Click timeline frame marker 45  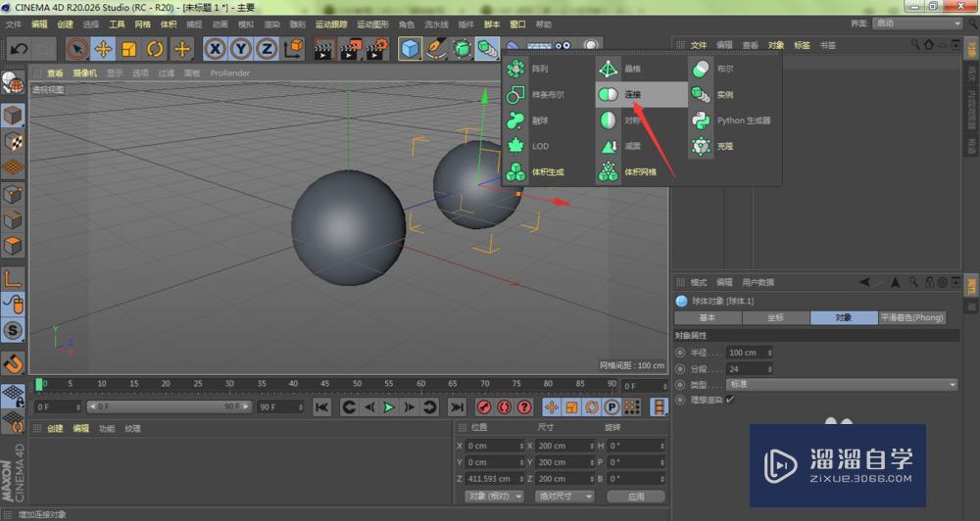click(324, 383)
